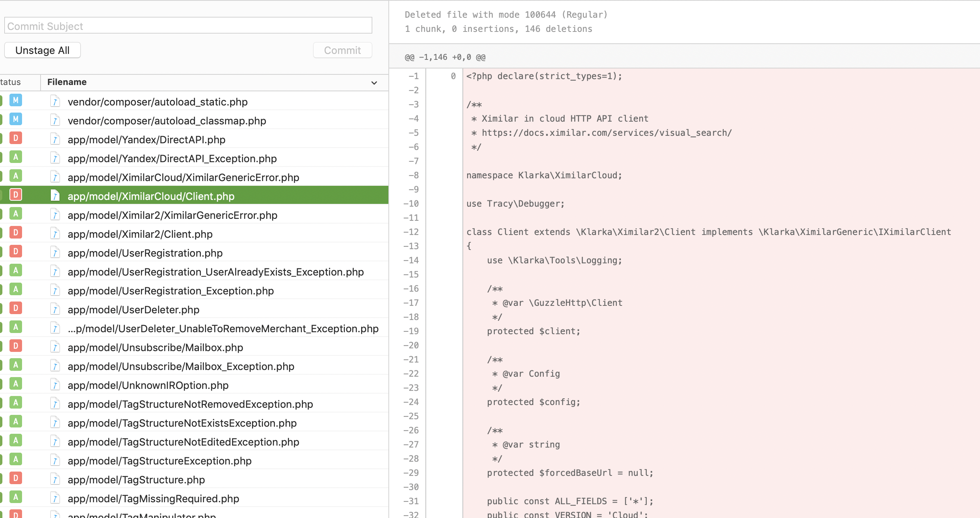Focus the Commit Subject input field
Viewport: 980px width, 518px height.
coord(188,26)
